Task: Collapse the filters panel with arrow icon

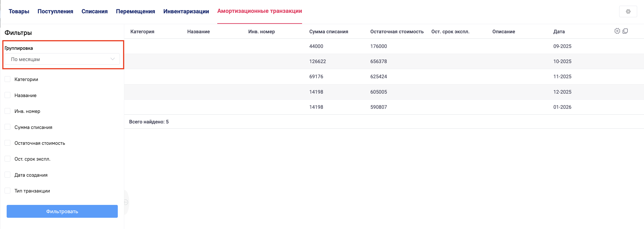Action: coord(126,202)
